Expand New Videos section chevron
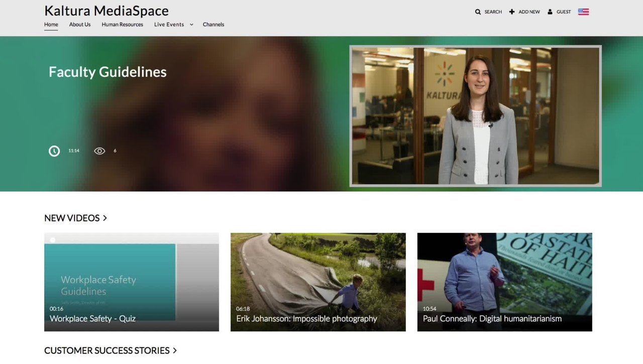The width and height of the screenshot is (643, 364). click(x=105, y=218)
